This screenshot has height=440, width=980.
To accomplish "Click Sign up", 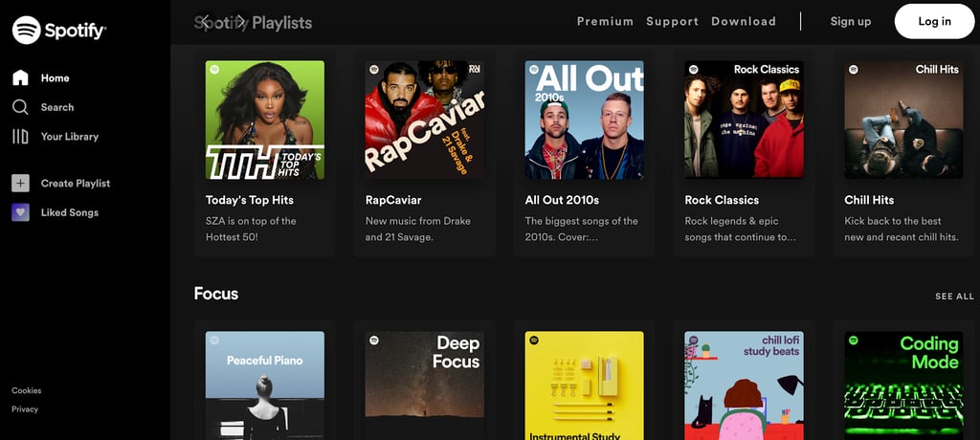I will [x=851, y=21].
